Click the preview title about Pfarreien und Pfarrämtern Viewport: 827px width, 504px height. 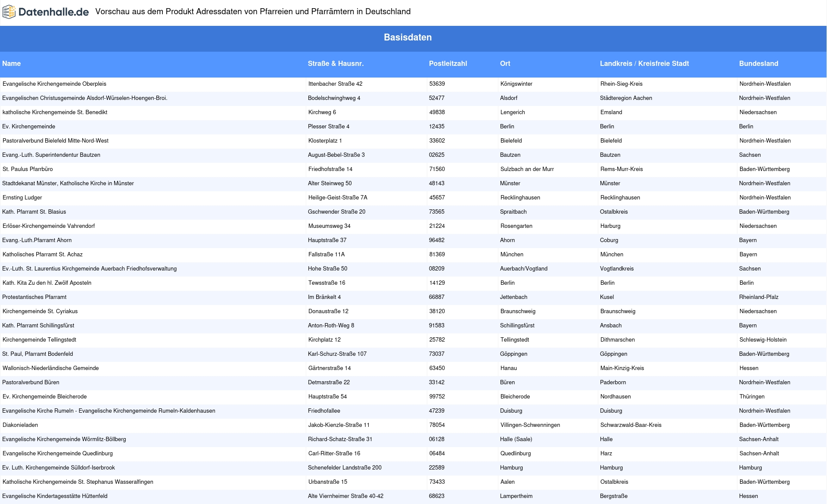[253, 12]
